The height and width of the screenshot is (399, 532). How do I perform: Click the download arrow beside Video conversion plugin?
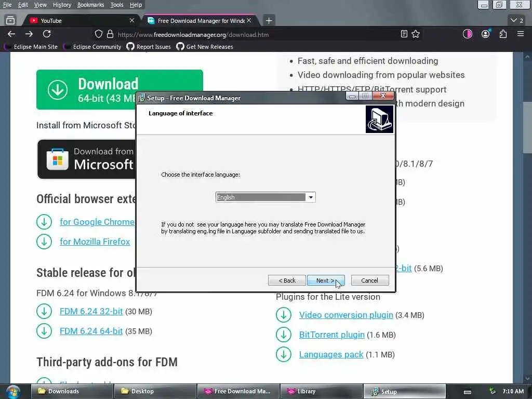coord(284,315)
